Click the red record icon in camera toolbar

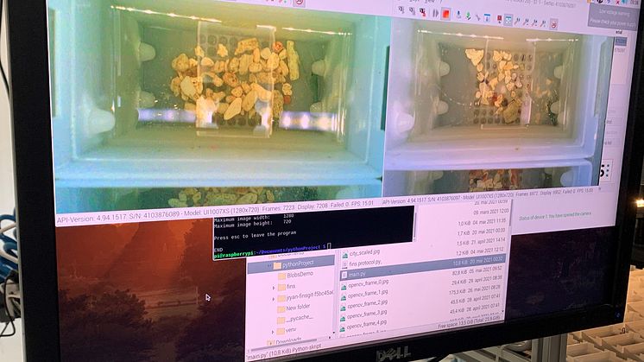(x=445, y=14)
